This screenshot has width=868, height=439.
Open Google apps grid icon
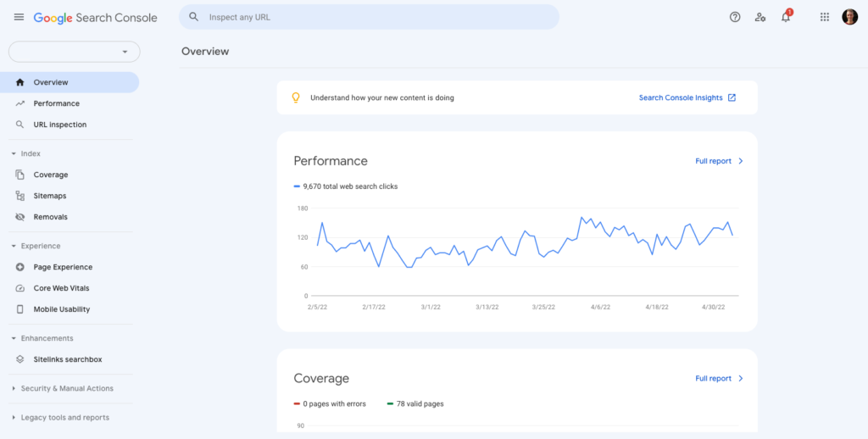[x=824, y=17]
